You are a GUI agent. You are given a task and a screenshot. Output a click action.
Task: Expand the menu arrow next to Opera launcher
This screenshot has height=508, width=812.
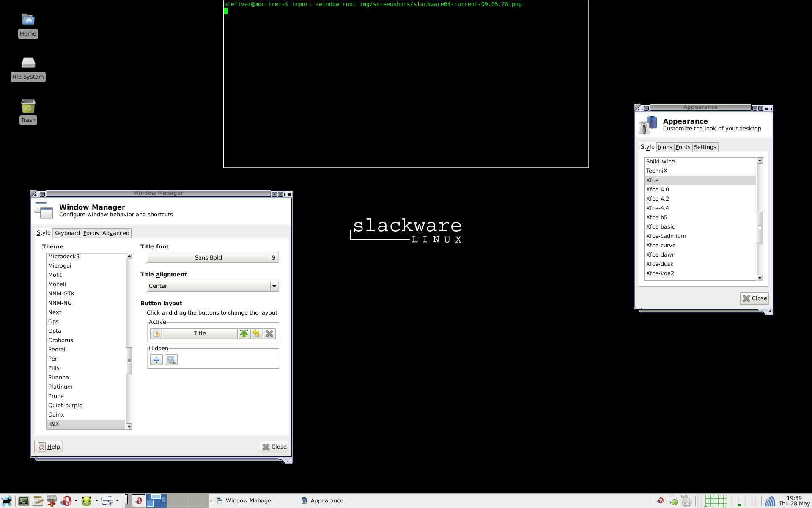(x=76, y=501)
